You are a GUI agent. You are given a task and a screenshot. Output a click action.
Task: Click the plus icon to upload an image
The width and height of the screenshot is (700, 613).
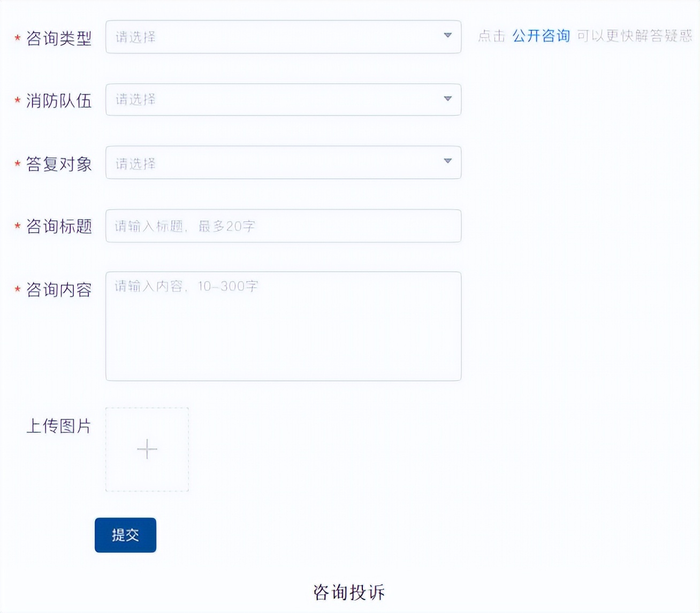[x=147, y=449]
